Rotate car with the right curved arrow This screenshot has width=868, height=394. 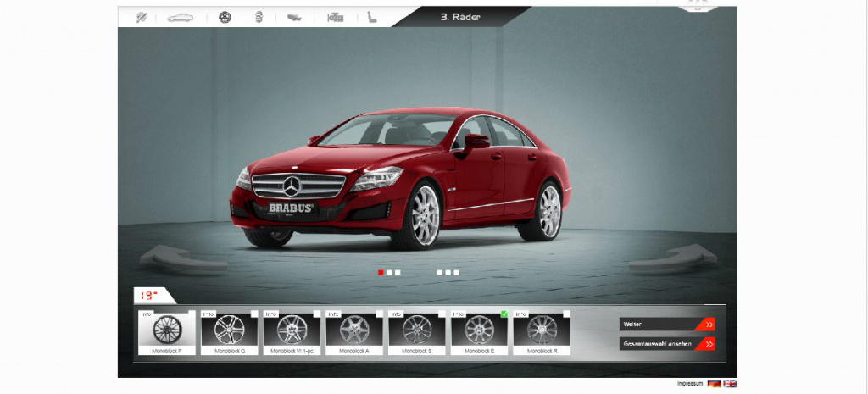pos(672,258)
